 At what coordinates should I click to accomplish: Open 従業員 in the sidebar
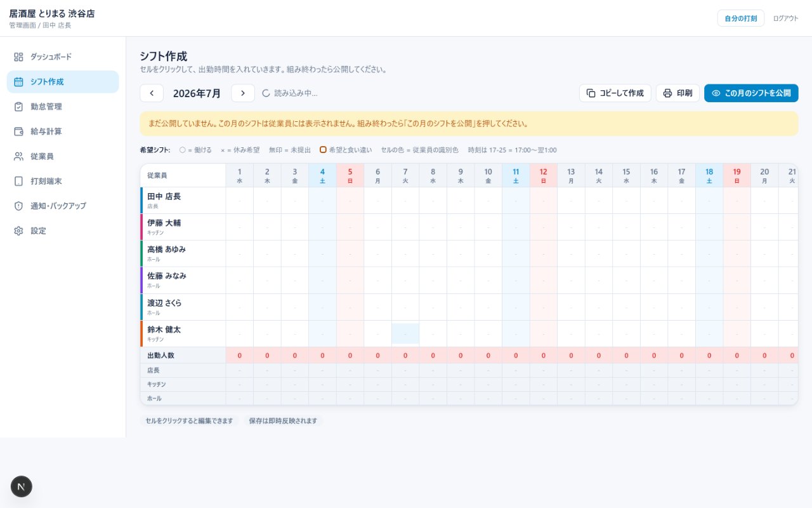pyautogui.click(x=63, y=156)
